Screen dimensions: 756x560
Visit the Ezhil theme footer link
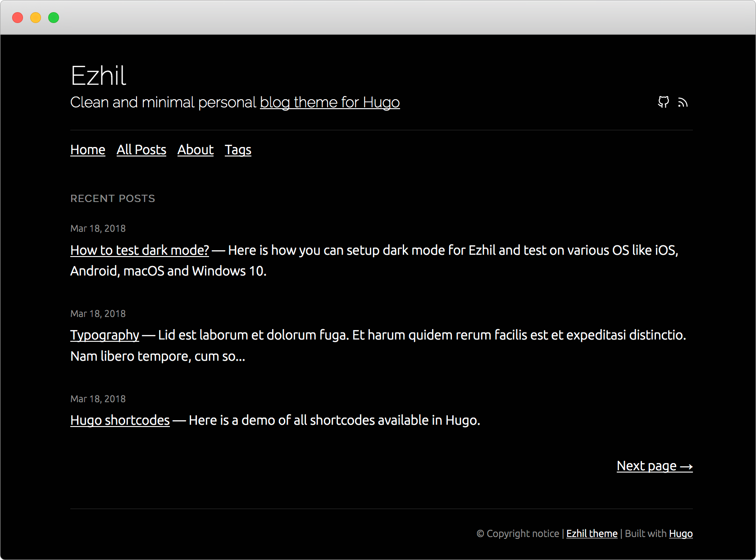point(592,533)
